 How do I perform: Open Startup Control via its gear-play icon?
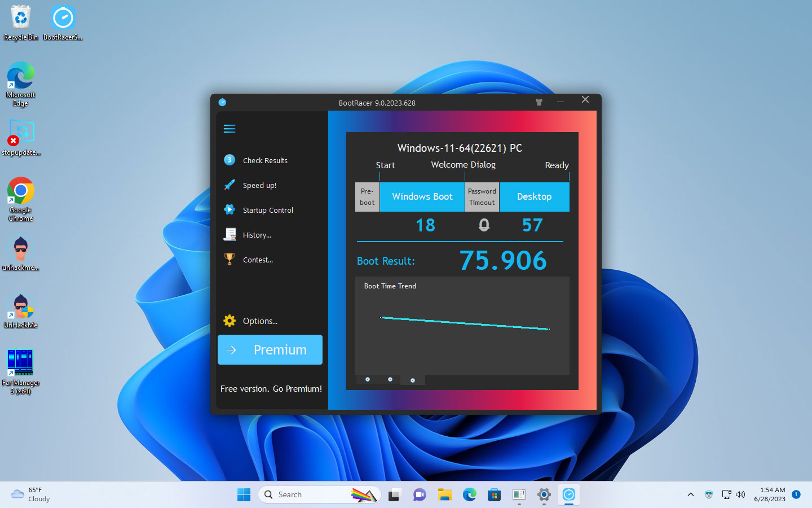click(230, 210)
